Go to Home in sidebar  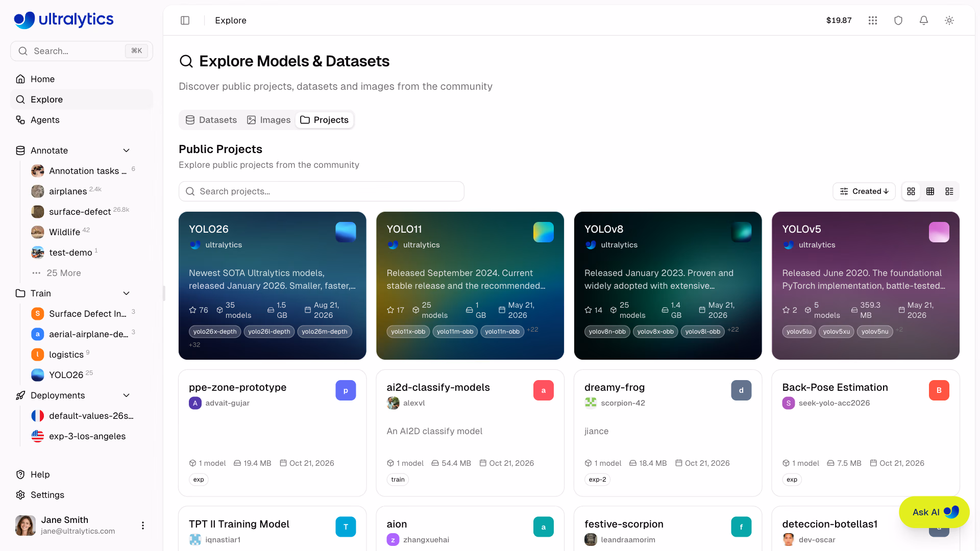click(82, 79)
